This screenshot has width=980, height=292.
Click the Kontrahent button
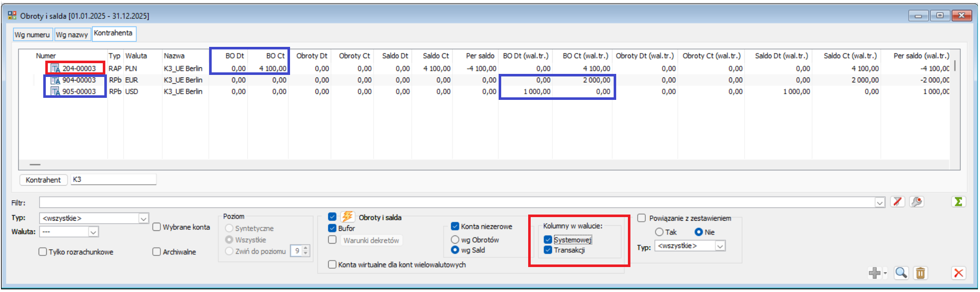[43, 180]
